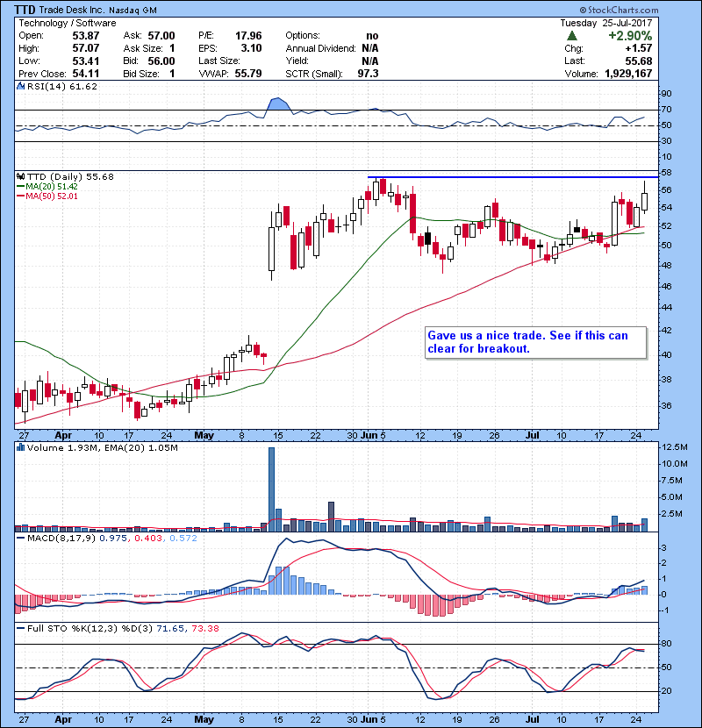Click the Ask price 57.00
Screen dimensions: 702x728
click(161, 36)
